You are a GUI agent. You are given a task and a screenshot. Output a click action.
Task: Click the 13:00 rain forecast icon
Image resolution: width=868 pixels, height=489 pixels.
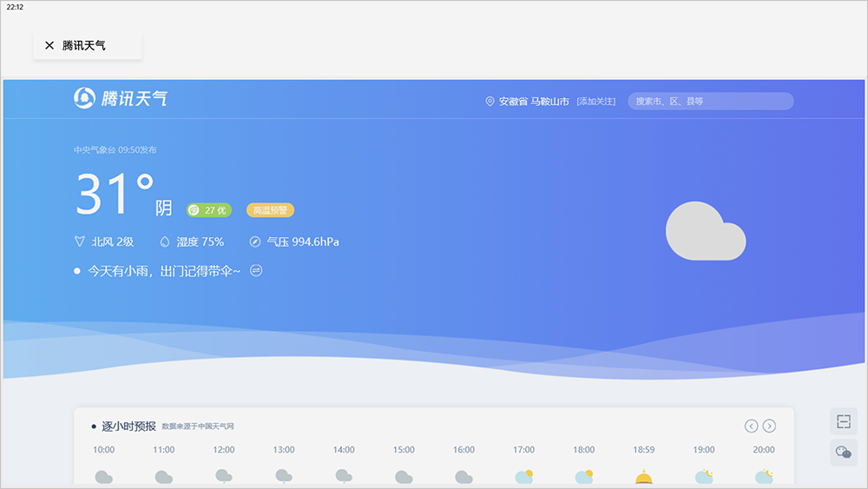pos(284,476)
